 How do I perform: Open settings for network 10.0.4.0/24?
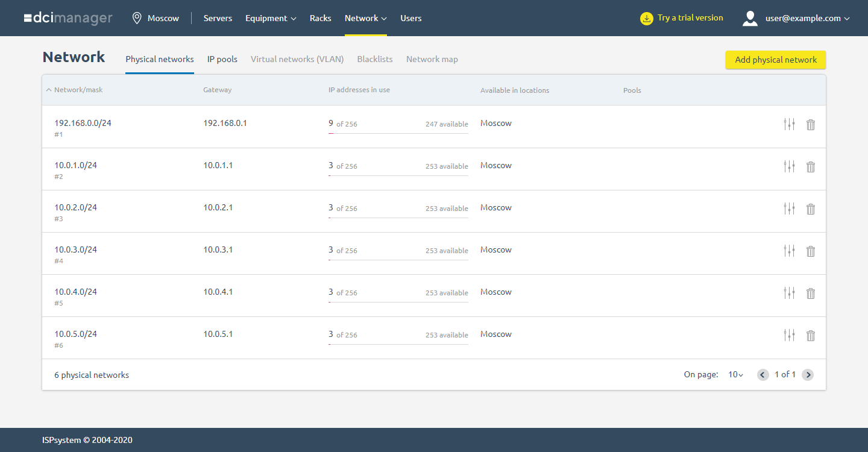[789, 293]
